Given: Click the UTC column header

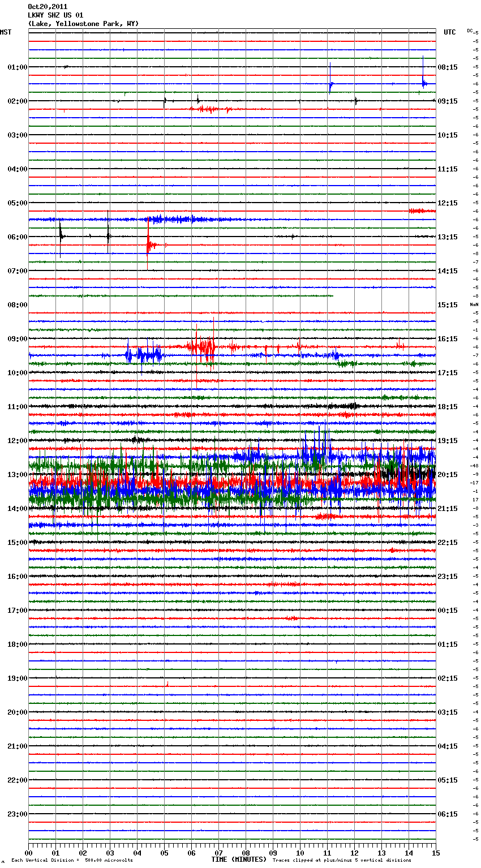Looking at the screenshot, I should [449, 32].
